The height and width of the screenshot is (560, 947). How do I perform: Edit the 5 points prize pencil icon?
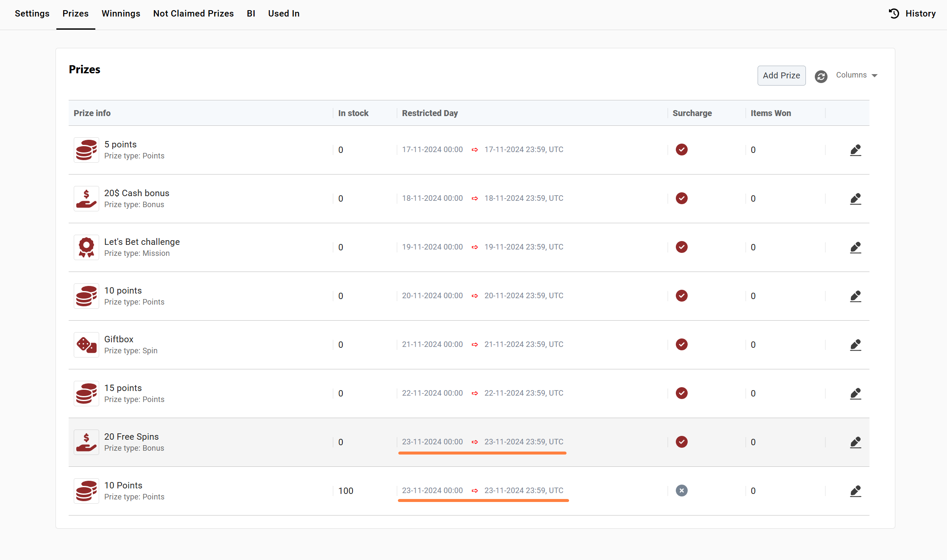point(855,150)
